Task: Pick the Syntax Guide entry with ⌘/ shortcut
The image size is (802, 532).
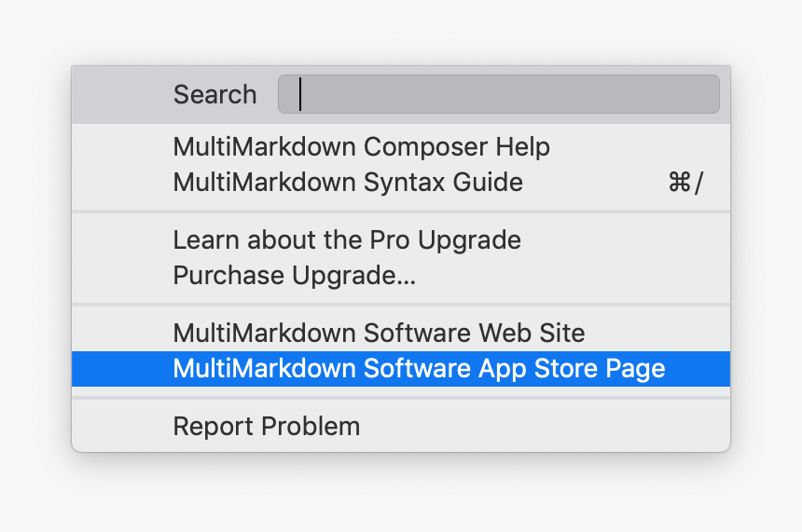Action: click(x=348, y=182)
